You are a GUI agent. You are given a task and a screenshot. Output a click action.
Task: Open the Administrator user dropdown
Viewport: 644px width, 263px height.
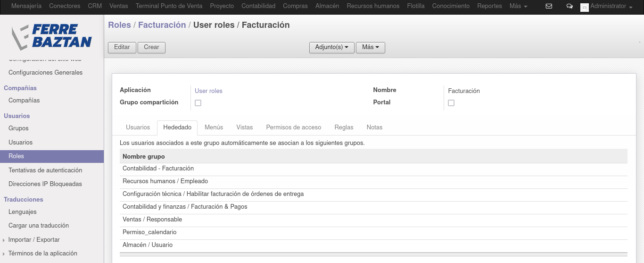tap(611, 6)
